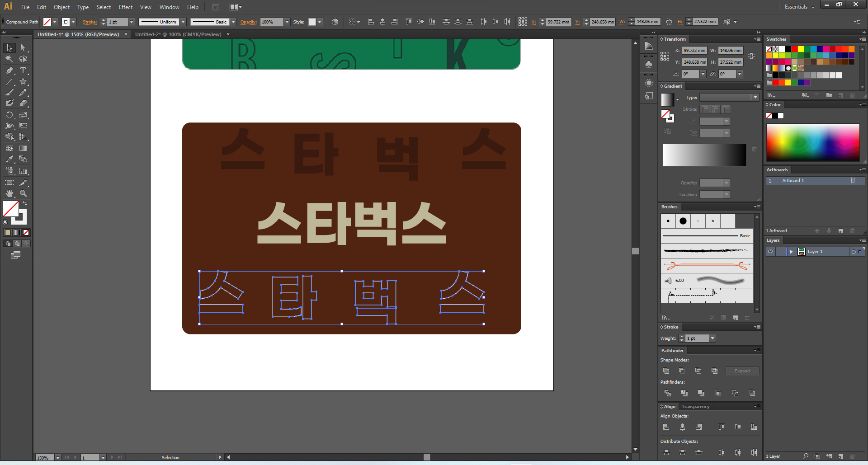Select the Paintbrush tool
Screen dimensions: 868x465
(x=9, y=93)
